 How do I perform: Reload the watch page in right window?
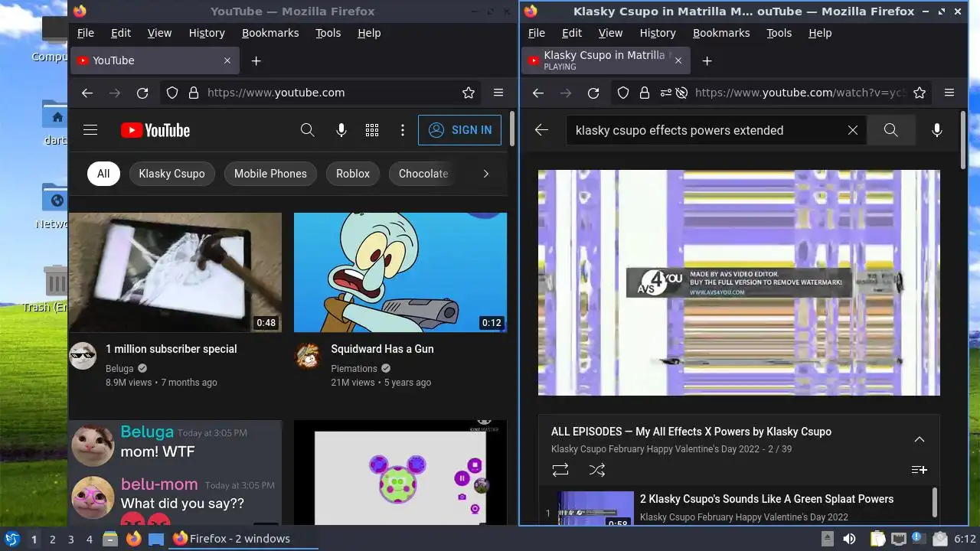click(x=593, y=93)
